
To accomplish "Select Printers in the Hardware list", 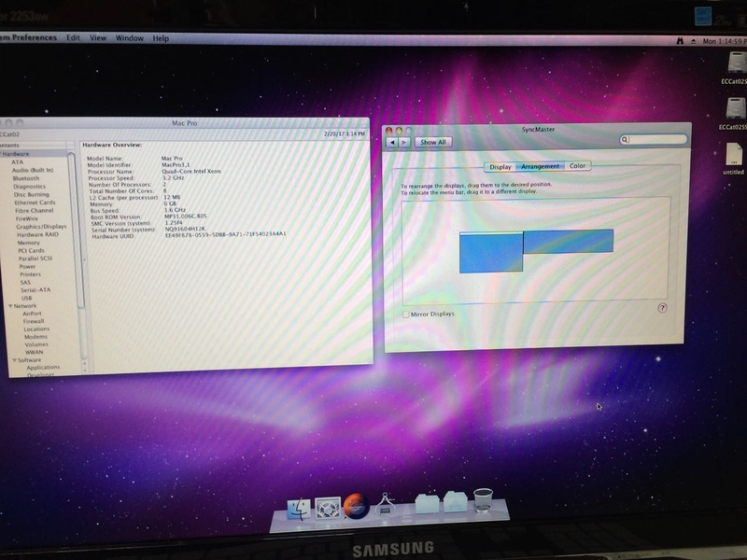I will coord(30,274).
